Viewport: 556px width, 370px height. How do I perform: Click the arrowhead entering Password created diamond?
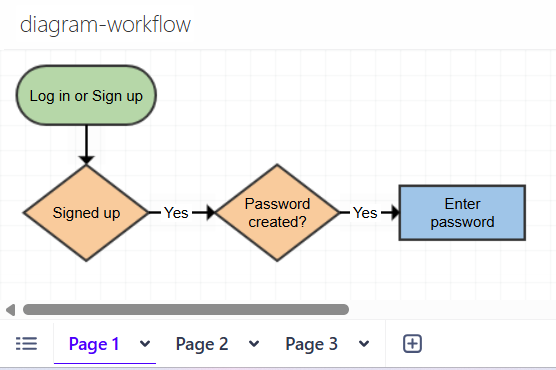(211, 212)
